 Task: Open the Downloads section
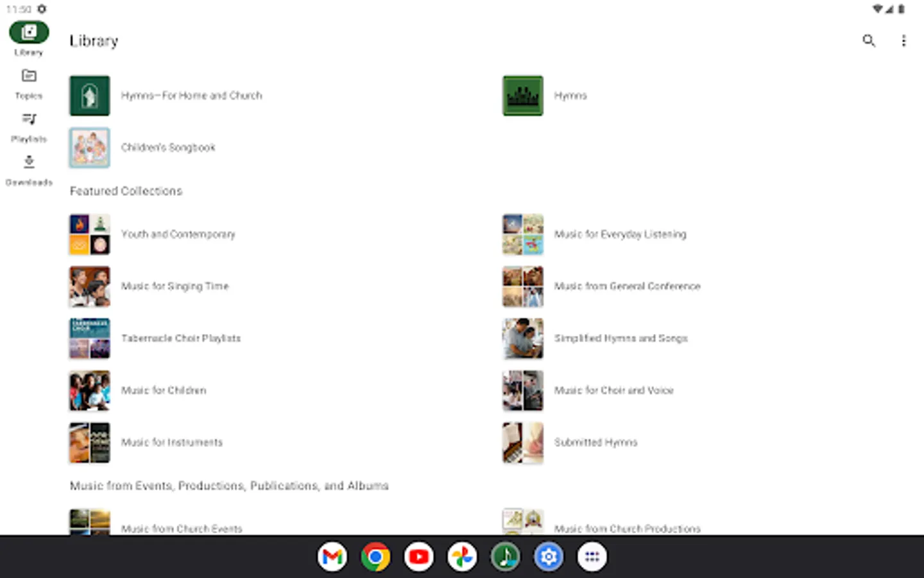pos(28,167)
